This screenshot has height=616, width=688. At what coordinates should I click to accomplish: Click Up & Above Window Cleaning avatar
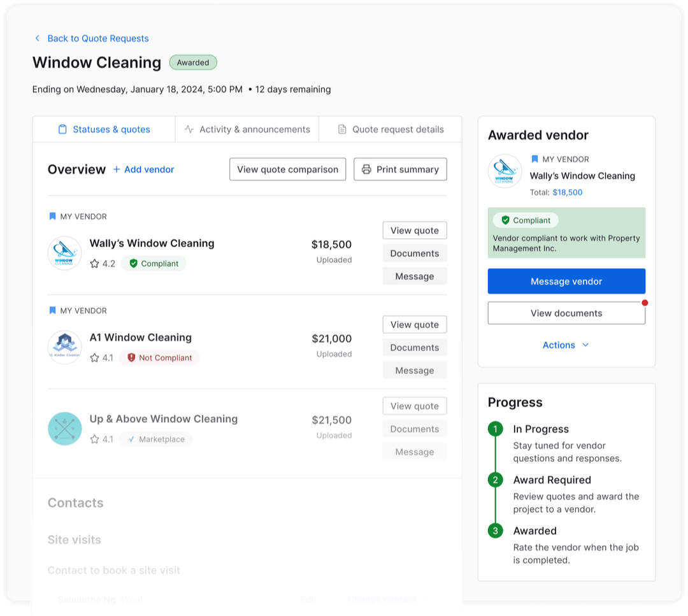[64, 429]
